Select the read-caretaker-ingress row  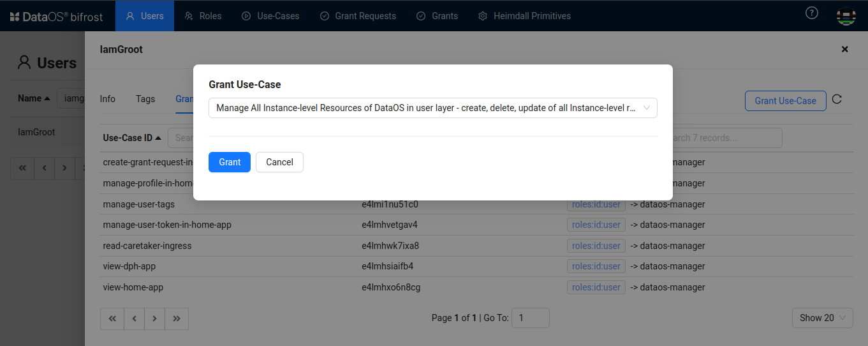[x=477, y=246]
